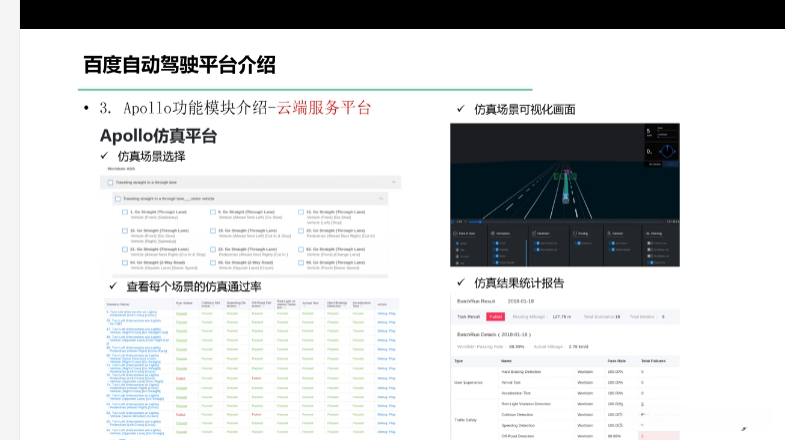The height and width of the screenshot is (440, 785).
Task: Collapse the 'Traveling straight in a through lane' section chevron
Action: pos(394,182)
